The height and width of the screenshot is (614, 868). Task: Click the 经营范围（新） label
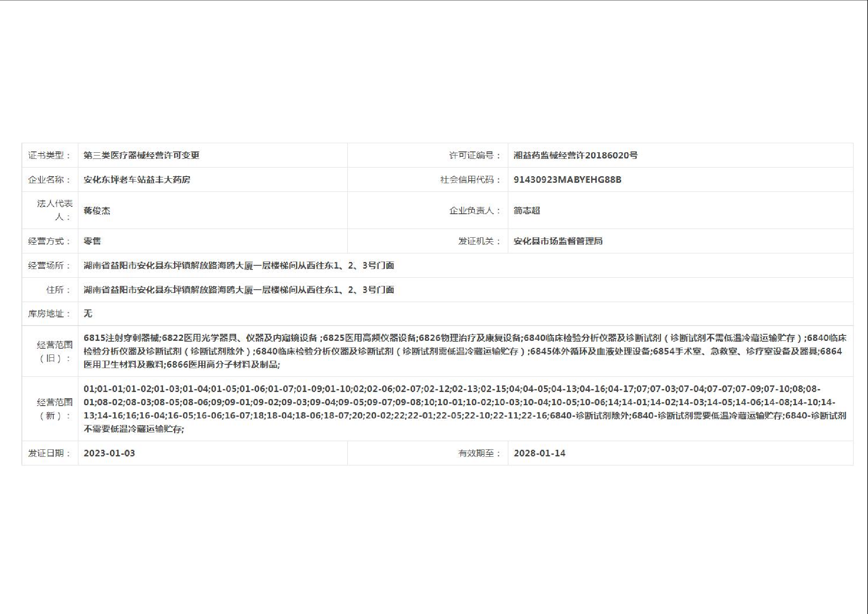pos(54,409)
